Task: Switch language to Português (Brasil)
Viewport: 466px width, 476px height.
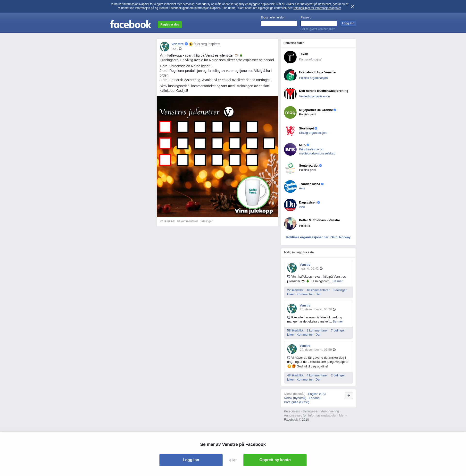Action: coord(296,402)
